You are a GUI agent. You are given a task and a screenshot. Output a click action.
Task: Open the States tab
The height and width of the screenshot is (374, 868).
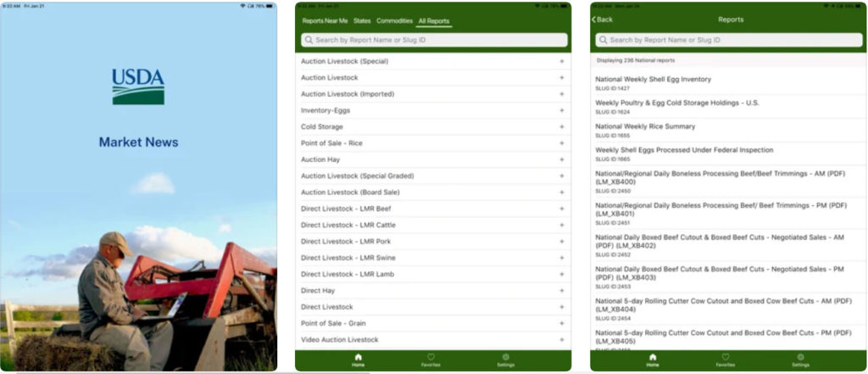point(362,20)
